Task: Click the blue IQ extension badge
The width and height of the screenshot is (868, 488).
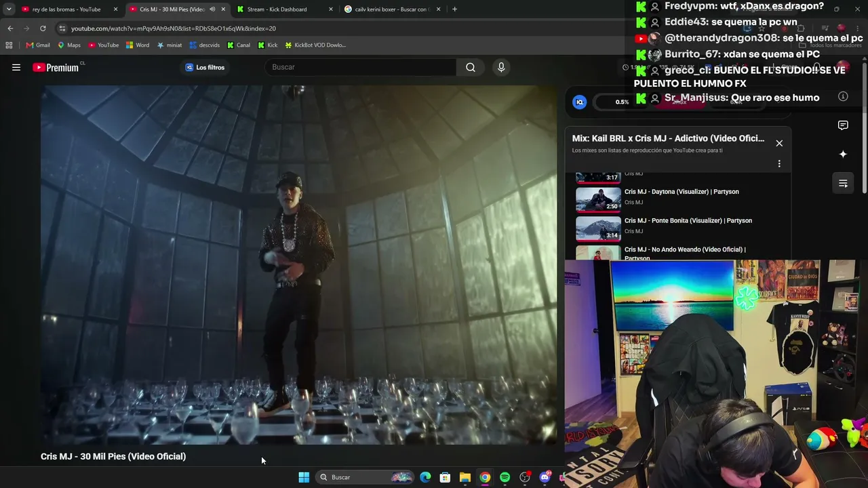Action: [579, 102]
